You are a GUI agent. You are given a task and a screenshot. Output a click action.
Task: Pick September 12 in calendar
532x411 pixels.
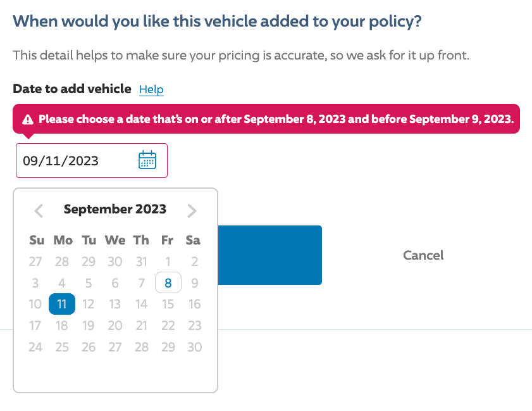(88, 304)
